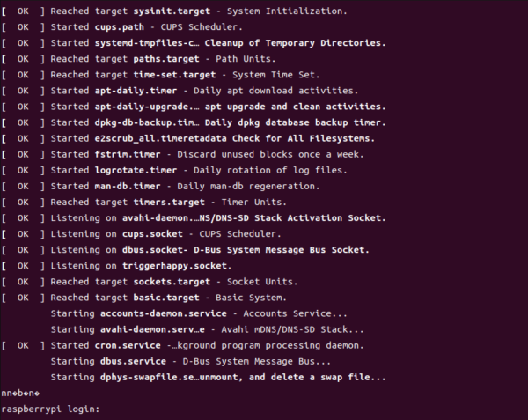Viewport: 528px width, 420px height.
Task: Select apt-daily.timer unit text
Action: (x=136, y=91)
